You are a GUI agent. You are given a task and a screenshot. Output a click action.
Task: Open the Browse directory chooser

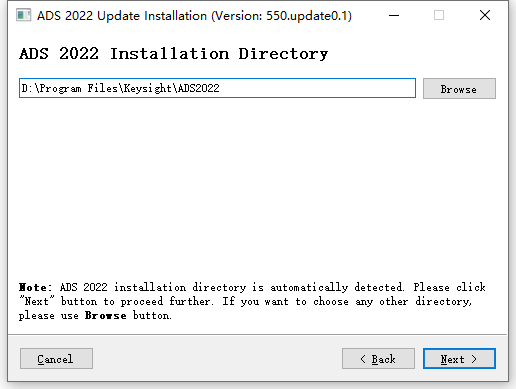459,89
